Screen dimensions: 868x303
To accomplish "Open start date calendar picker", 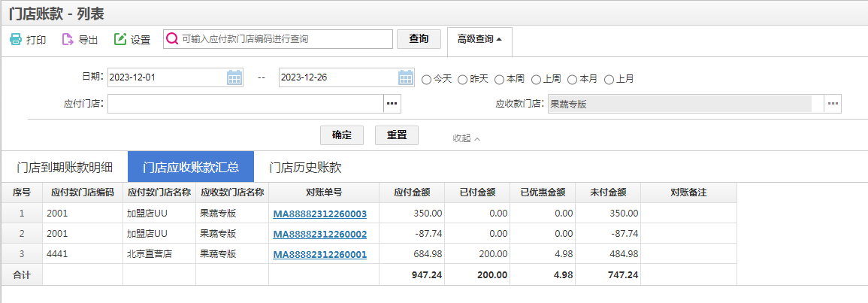I will [234, 77].
